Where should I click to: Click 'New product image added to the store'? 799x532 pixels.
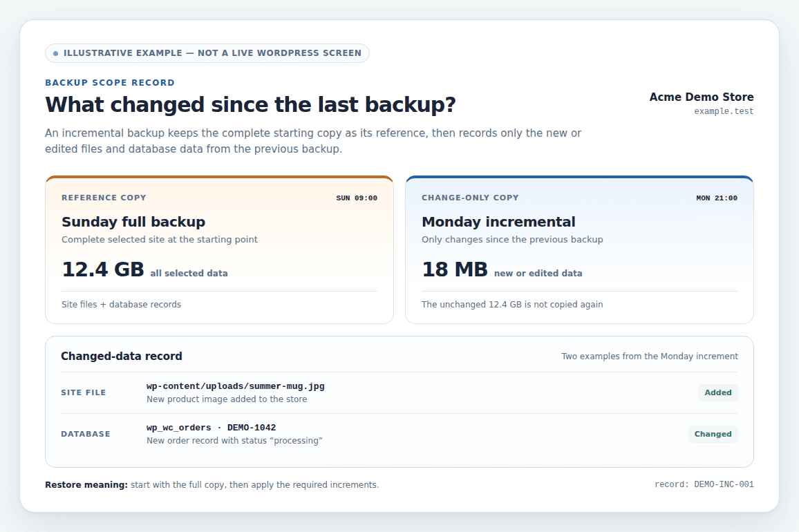[x=227, y=399]
